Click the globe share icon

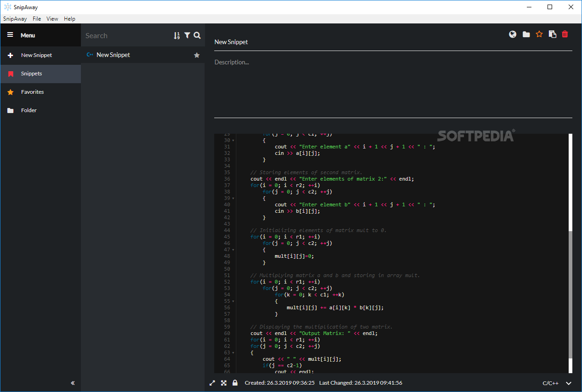[513, 34]
